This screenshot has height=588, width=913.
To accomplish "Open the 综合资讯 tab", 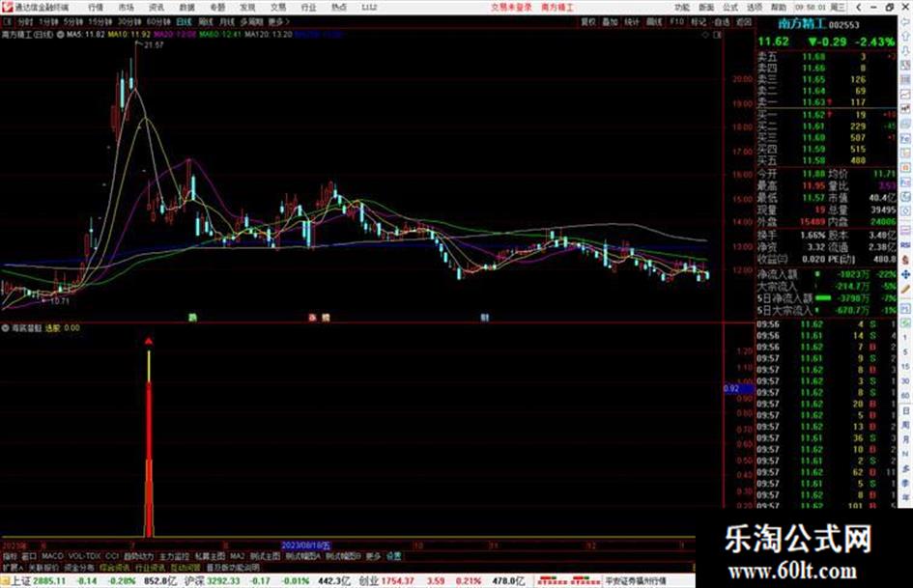I will click(x=115, y=567).
